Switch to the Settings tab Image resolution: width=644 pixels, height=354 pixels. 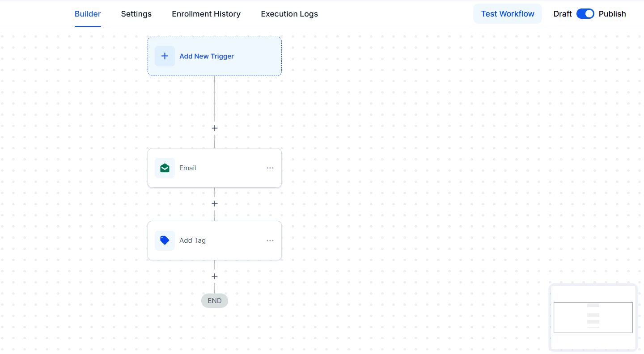click(x=136, y=14)
